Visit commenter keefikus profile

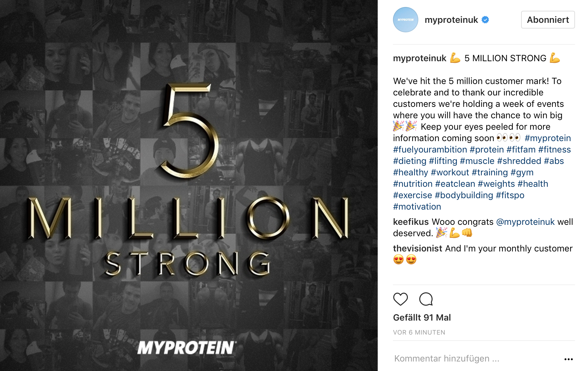point(411,222)
